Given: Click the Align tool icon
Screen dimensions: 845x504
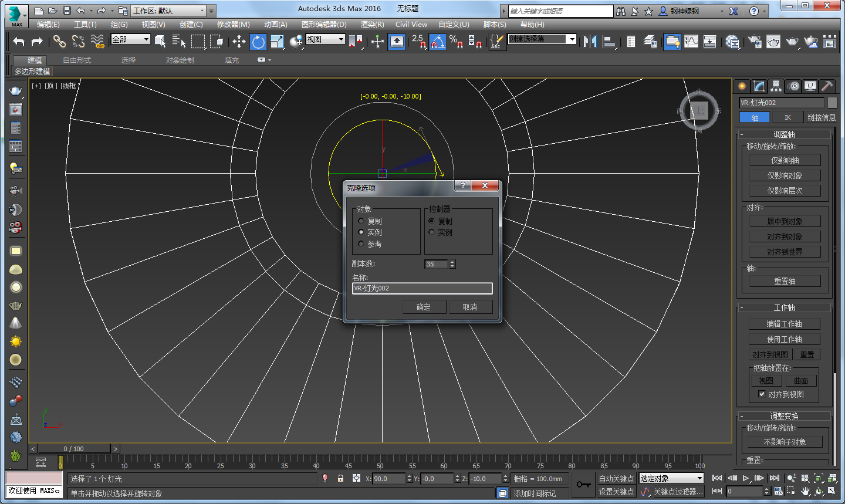Looking at the screenshot, I should [x=610, y=41].
